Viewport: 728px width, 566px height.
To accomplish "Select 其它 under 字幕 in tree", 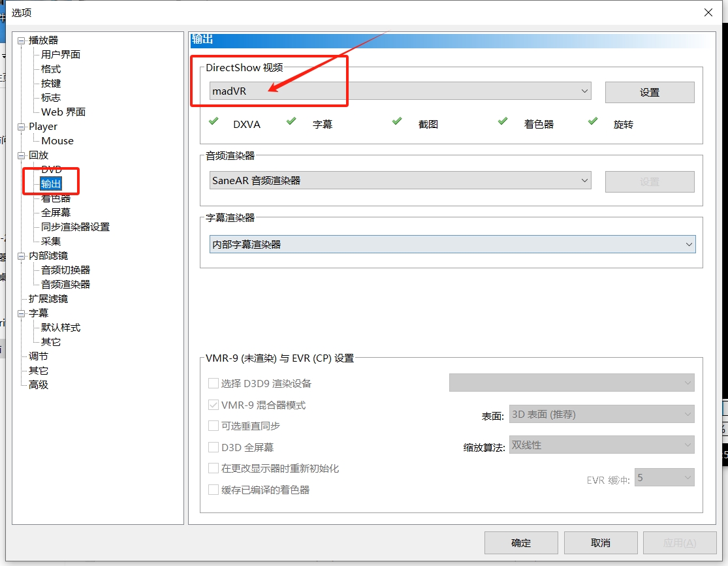I will coord(51,342).
